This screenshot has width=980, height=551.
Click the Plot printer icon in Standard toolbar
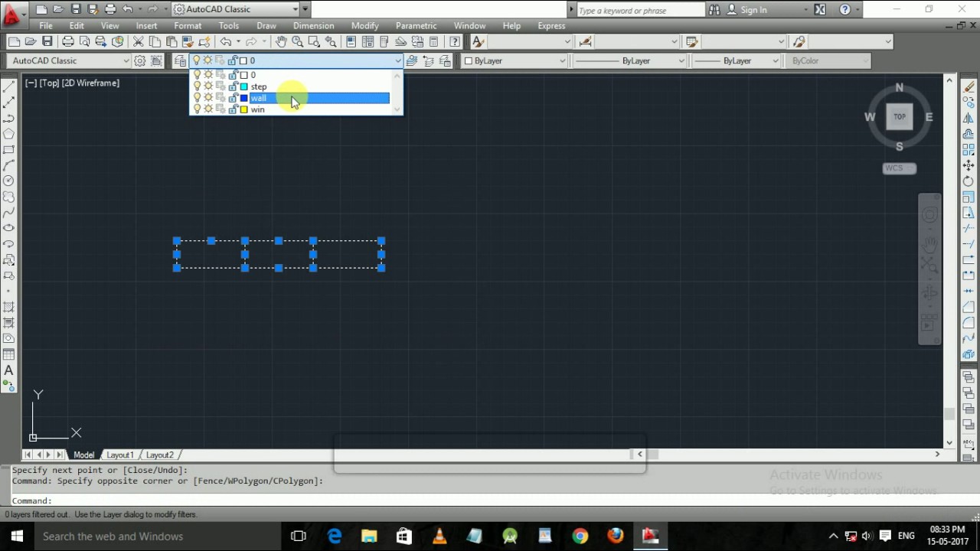click(68, 41)
